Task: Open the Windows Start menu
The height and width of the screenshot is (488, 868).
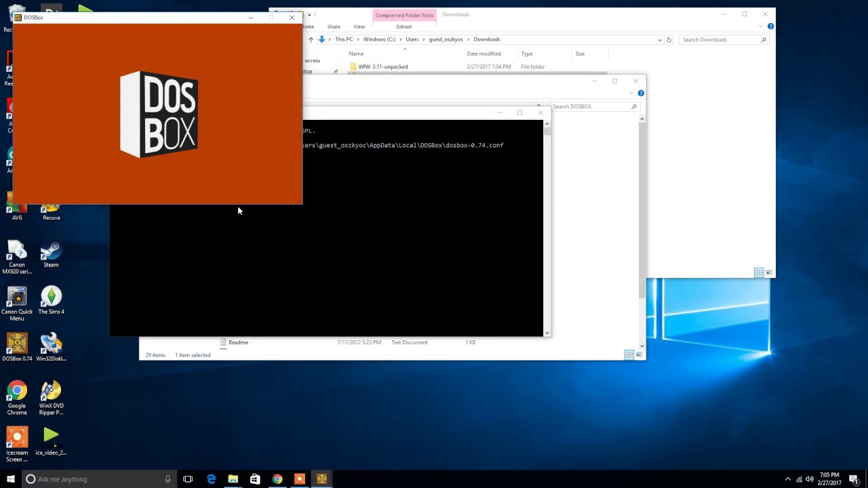Action: (x=11, y=479)
